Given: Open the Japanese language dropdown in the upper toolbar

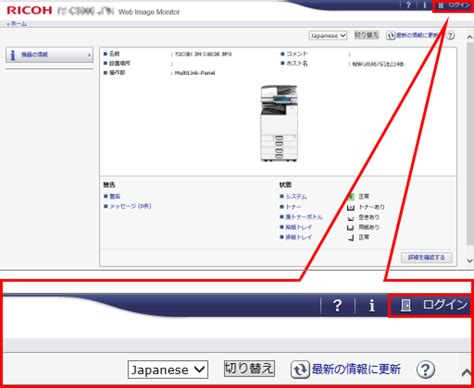Looking at the screenshot, I should point(328,35).
